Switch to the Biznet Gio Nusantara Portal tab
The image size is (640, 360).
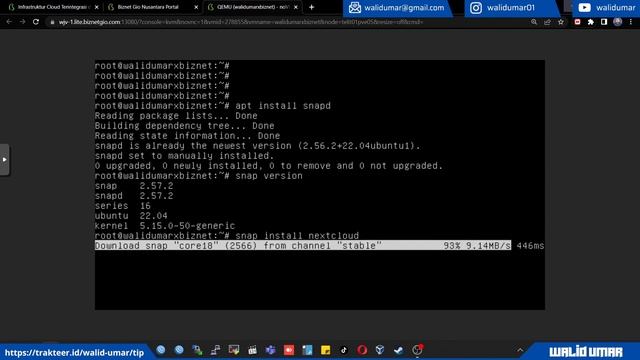(x=149, y=7)
